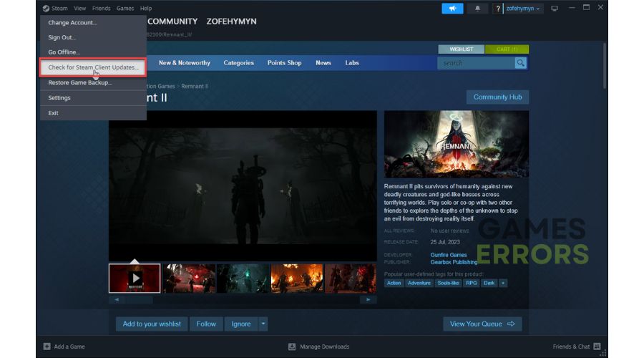Open the Friends menu
This screenshot has width=644, height=358.
pyautogui.click(x=101, y=8)
